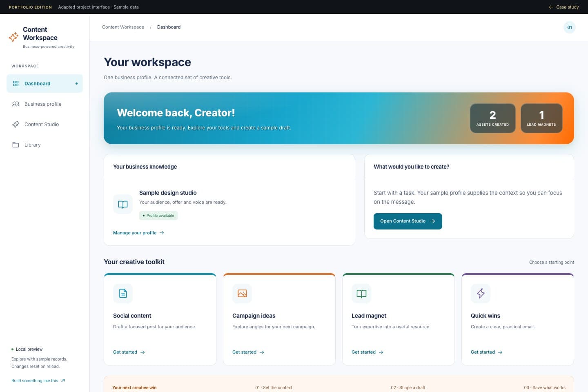Image resolution: width=588 pixels, height=392 pixels.
Task: Click the Quick wins lightning icon
Action: click(x=481, y=294)
